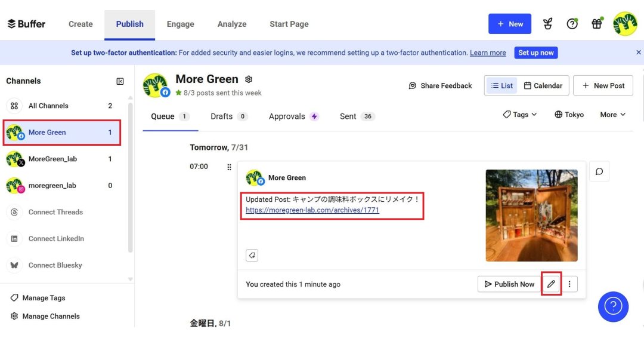
Task: Open More Green channel settings gear
Action: (x=249, y=79)
